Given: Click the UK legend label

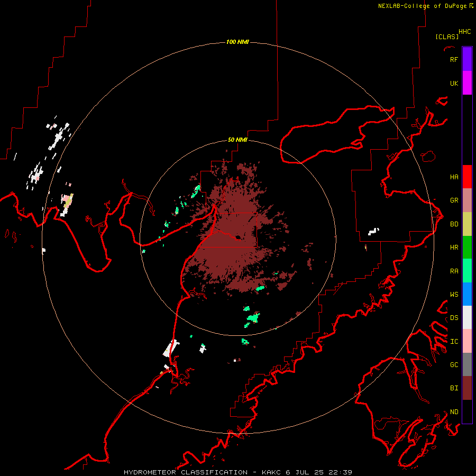Looking at the screenshot, I should 454,83.
